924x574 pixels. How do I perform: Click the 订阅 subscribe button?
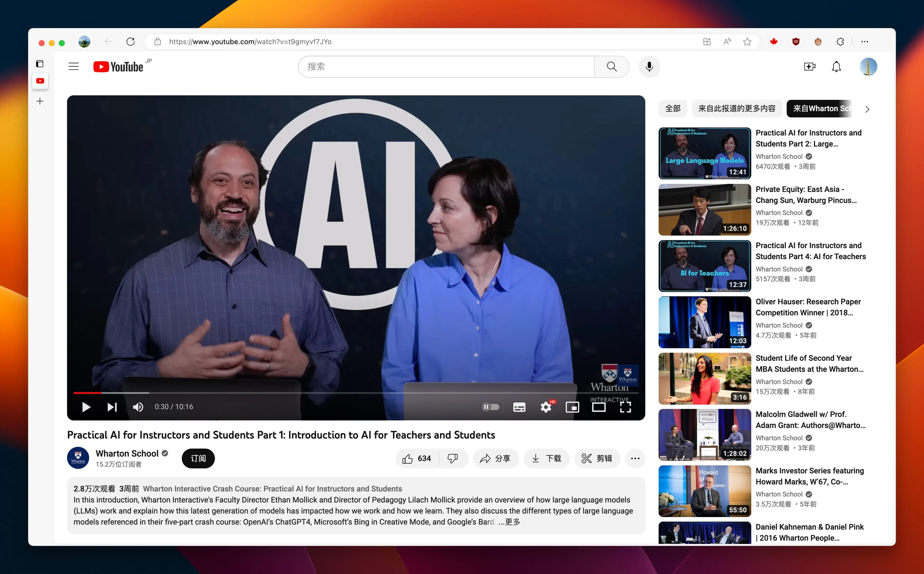point(198,459)
